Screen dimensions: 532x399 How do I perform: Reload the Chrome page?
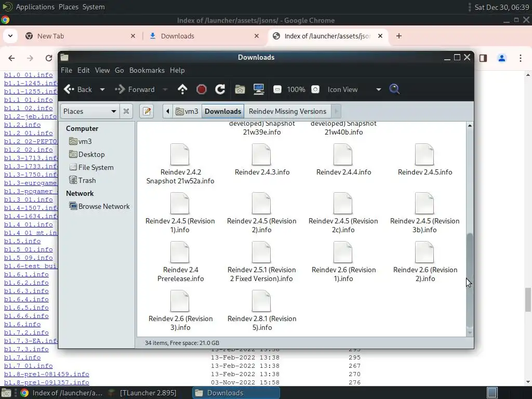tap(49, 58)
